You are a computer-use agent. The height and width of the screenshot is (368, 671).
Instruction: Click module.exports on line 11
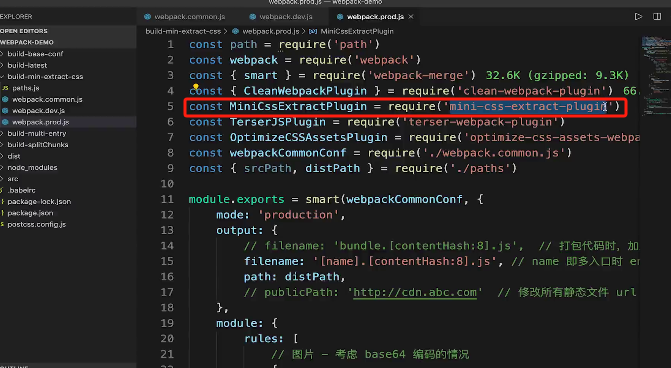[x=237, y=199]
